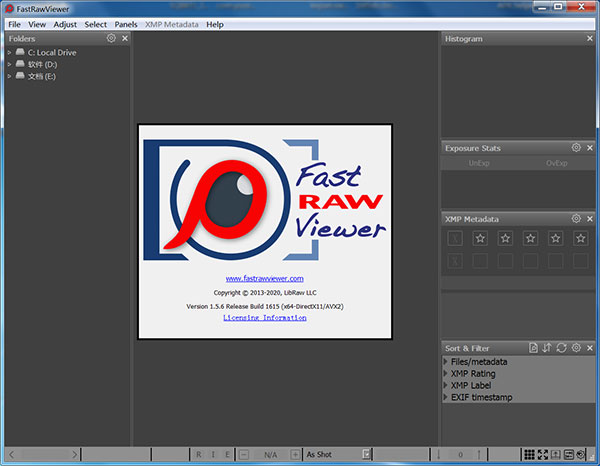Image resolution: width=600 pixels, height=466 pixels.
Task: Open Exposure Stats settings gear
Action: [576, 148]
